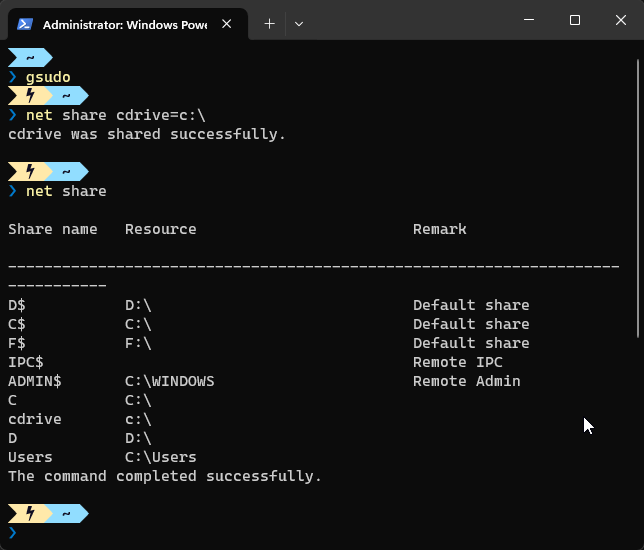Click 'The command completed successfully.' line
The height and width of the screenshot is (550, 644).
(x=165, y=476)
